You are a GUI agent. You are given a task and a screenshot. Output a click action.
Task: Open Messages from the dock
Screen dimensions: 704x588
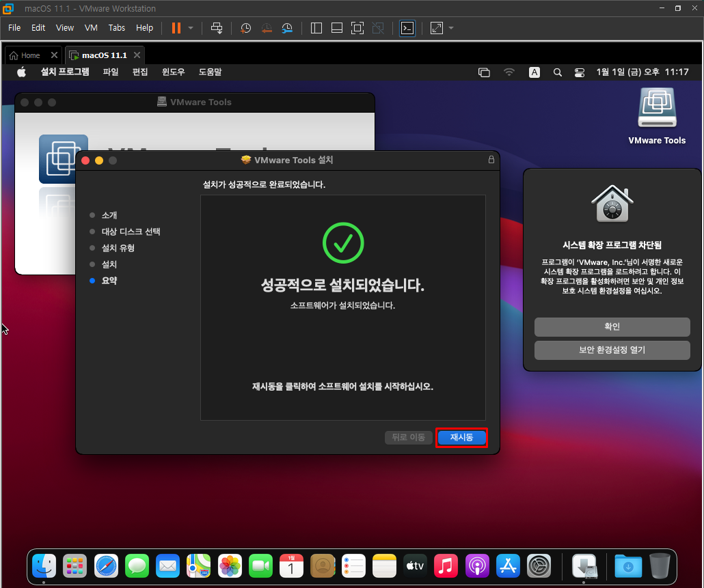tap(137, 566)
